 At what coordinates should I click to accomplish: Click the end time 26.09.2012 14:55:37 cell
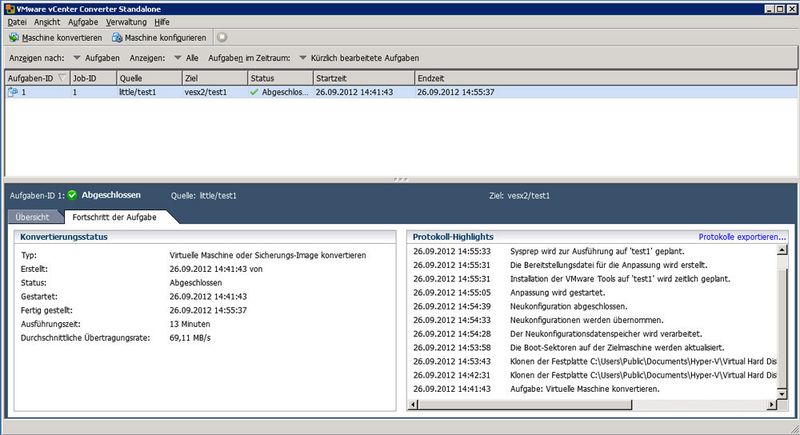[x=456, y=92]
